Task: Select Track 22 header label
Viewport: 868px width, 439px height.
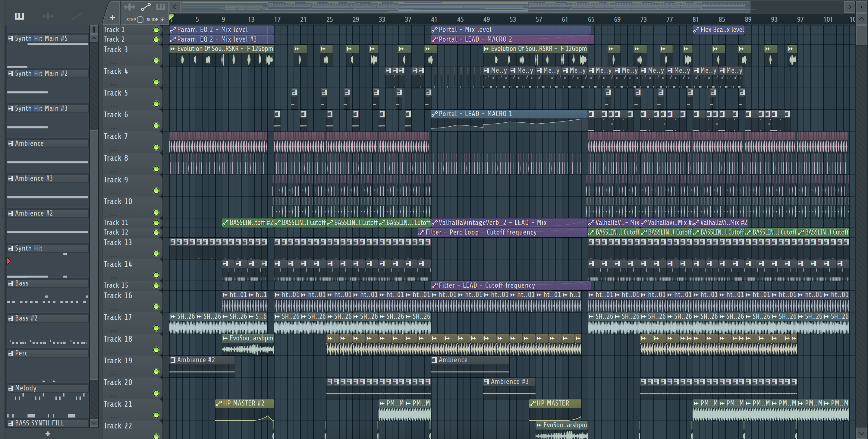Action: click(x=118, y=426)
